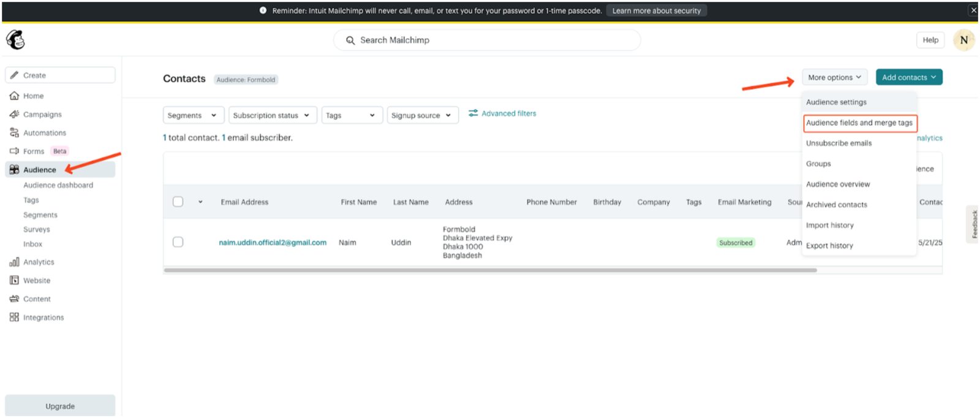Go to Audience dashboard in sidebar
The height and width of the screenshot is (418, 980).
point(58,185)
